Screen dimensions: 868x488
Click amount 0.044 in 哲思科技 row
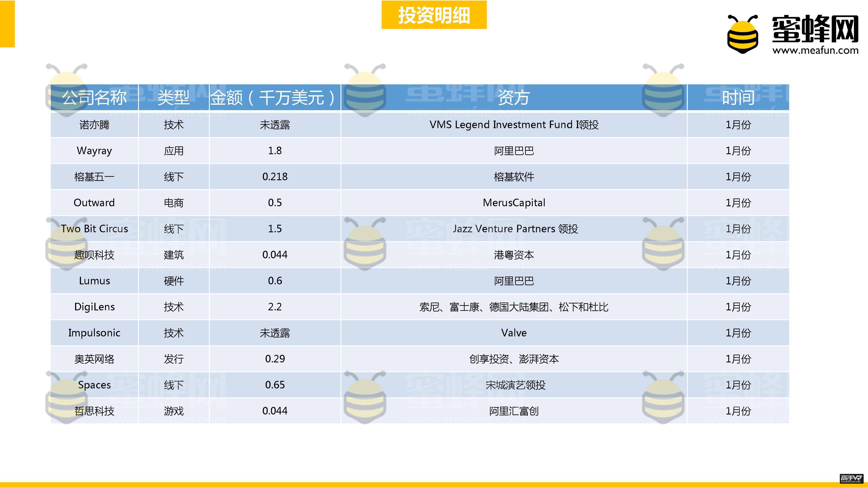[x=275, y=411]
